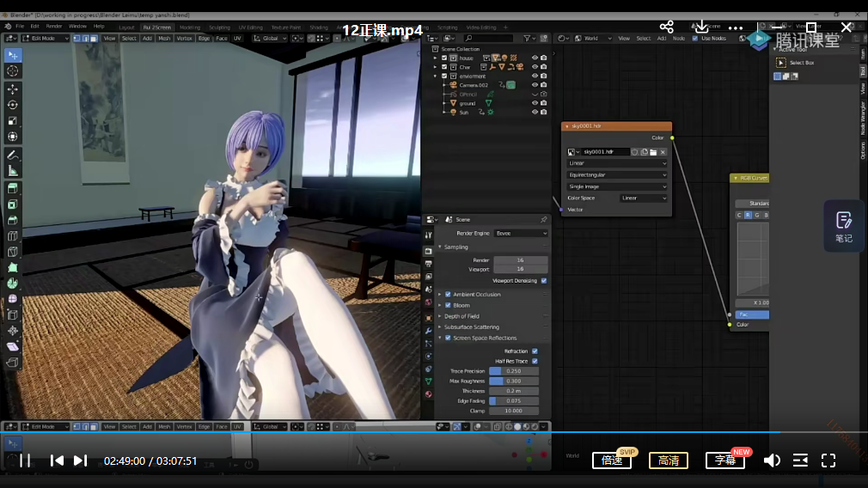This screenshot has height=488, width=868.
Task: Enter fullscreen video mode
Action: [x=828, y=461]
